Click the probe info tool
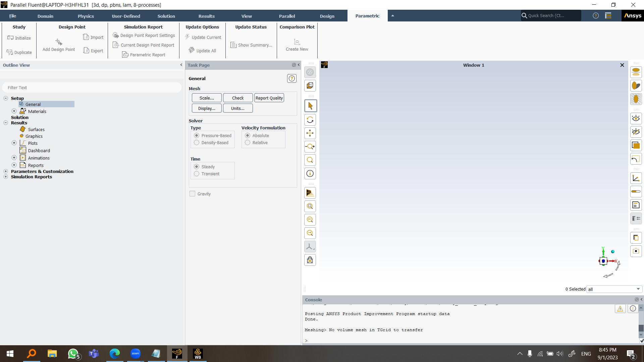The image size is (644, 362). (x=310, y=173)
